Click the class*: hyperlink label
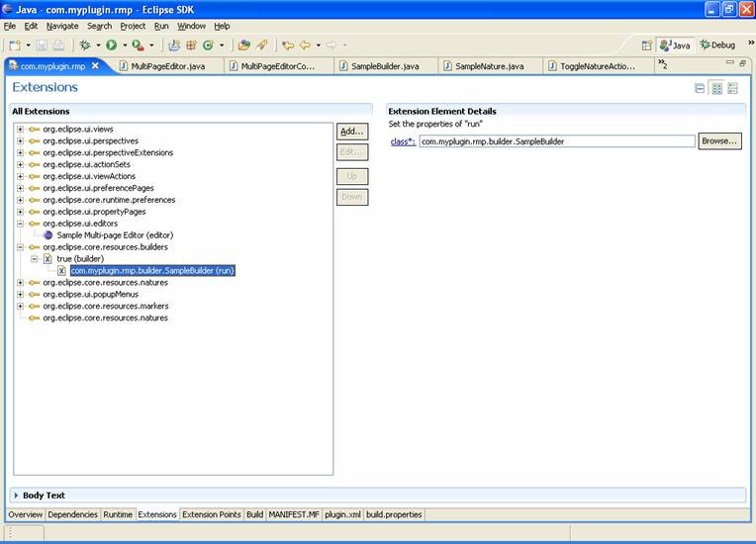Viewport: 756px width, 544px height. tap(403, 141)
